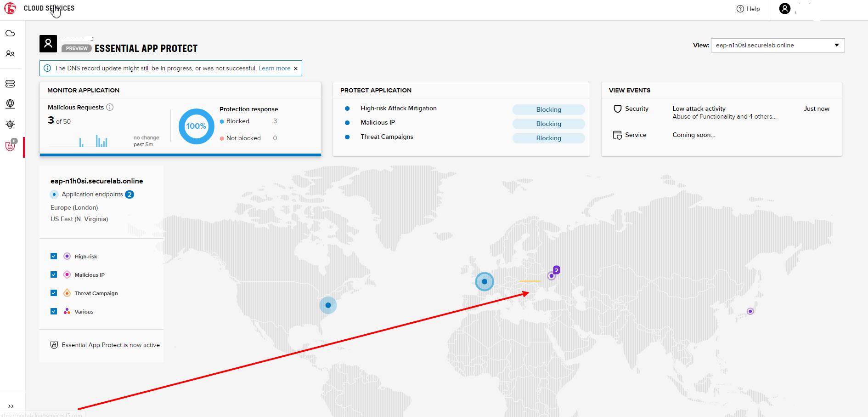This screenshot has width=868, height=417.
Task: Click the malicious requests bar sparkline
Action: tap(78, 141)
